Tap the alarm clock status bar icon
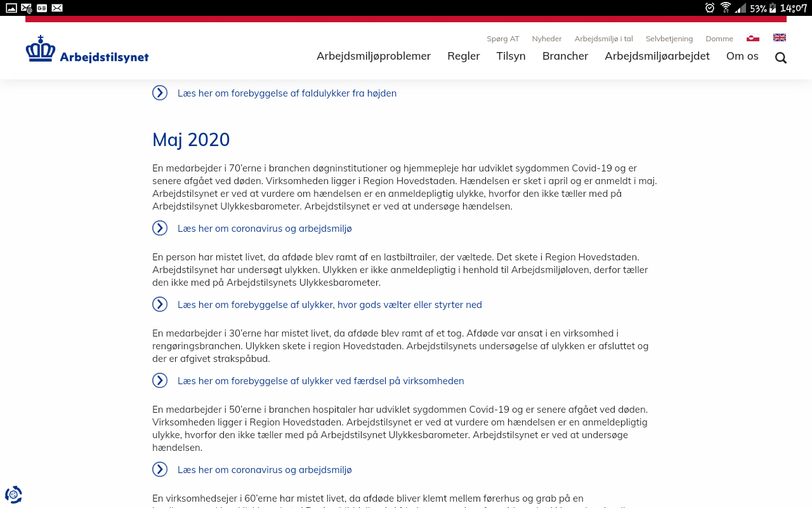The image size is (812, 508). pyautogui.click(x=710, y=8)
